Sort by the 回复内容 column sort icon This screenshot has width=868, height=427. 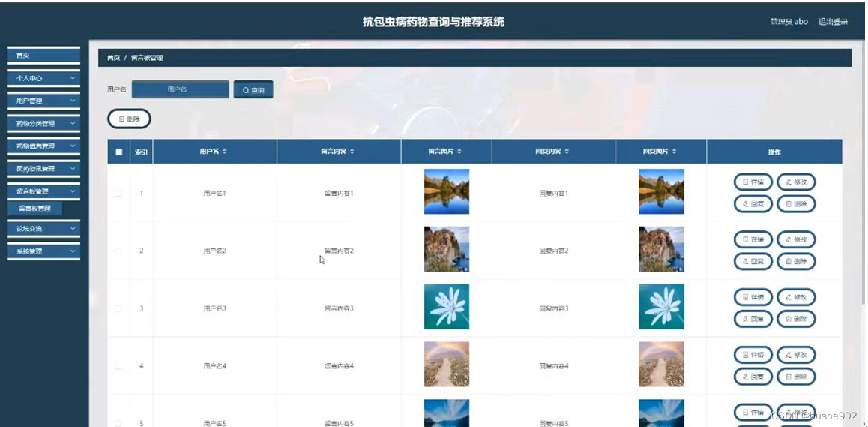coord(566,152)
